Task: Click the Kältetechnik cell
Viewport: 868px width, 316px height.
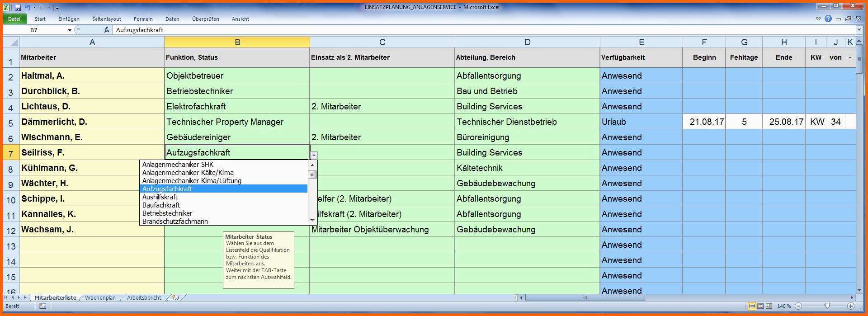Action: [527, 168]
